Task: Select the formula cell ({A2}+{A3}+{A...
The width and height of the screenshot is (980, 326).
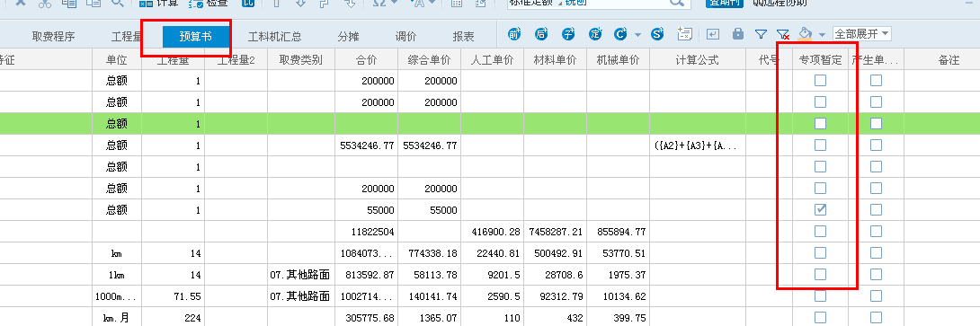Action: tap(698, 145)
